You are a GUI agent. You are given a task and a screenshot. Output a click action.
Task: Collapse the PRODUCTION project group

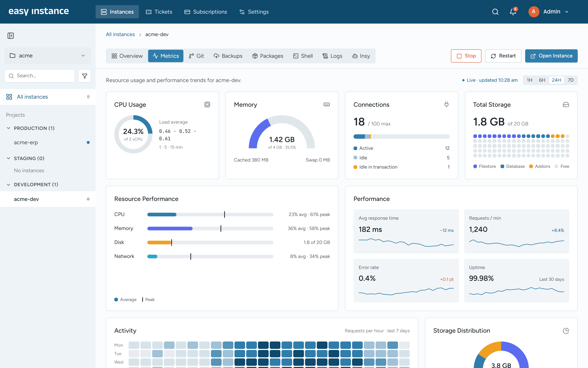(x=8, y=128)
